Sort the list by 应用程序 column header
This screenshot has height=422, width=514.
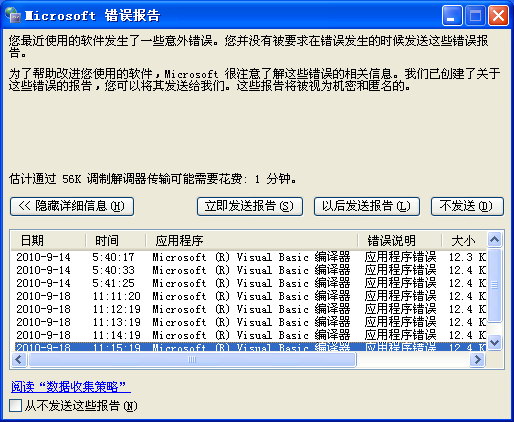point(252,240)
